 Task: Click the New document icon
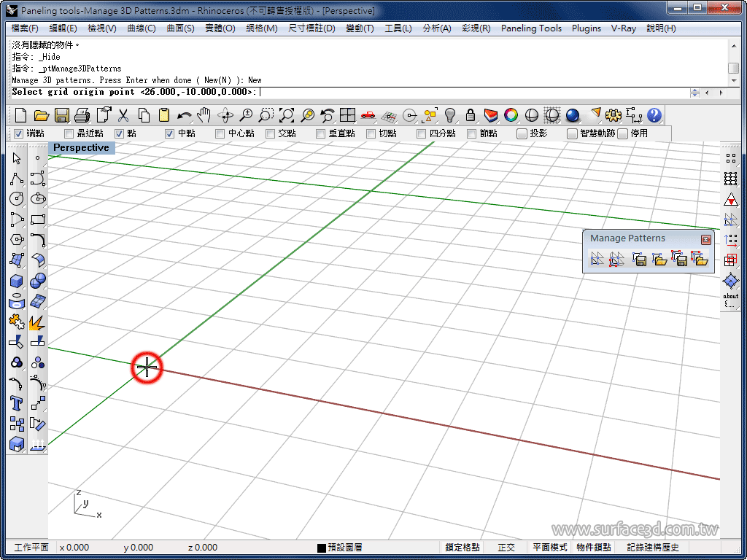coord(20,115)
